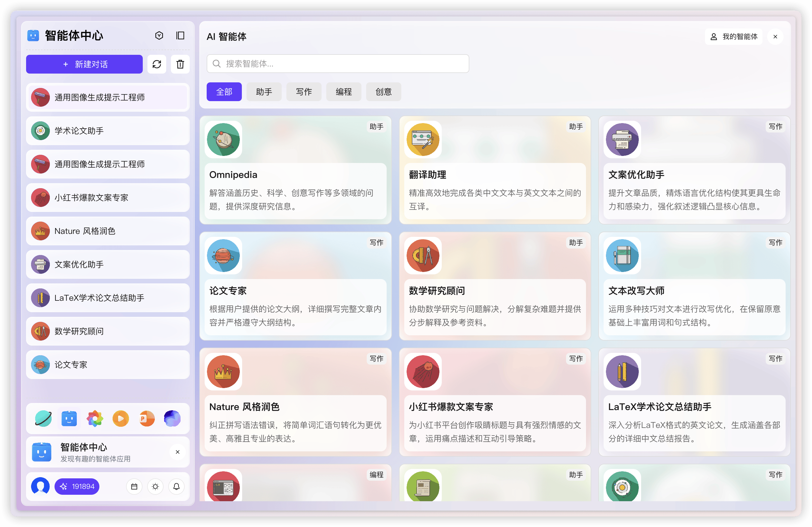Open 小红书爆款文案专家 in sidebar list
Image resolution: width=812 pixels, height=527 pixels.
[x=108, y=198]
